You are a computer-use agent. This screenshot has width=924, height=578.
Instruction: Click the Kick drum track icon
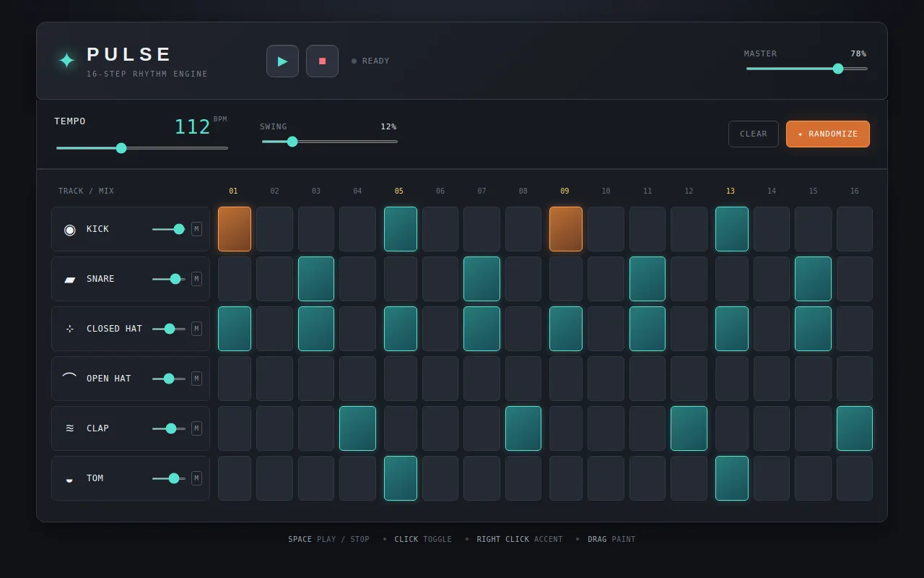70,229
